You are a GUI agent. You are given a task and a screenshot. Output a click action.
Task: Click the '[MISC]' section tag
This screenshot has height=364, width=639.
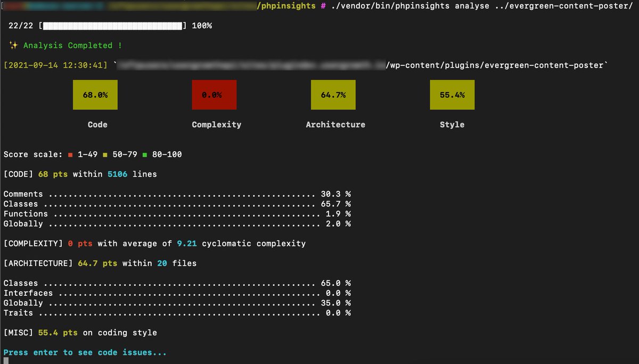click(x=19, y=333)
